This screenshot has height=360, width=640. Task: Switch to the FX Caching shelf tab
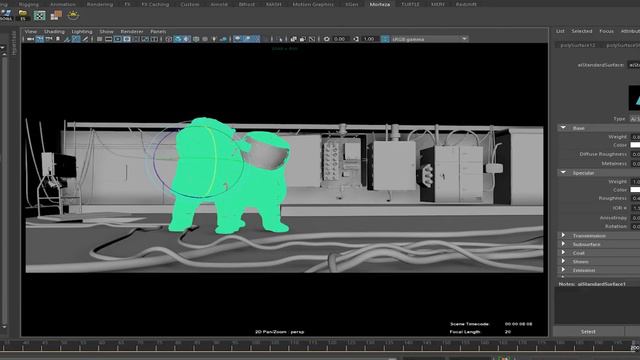point(155,4)
